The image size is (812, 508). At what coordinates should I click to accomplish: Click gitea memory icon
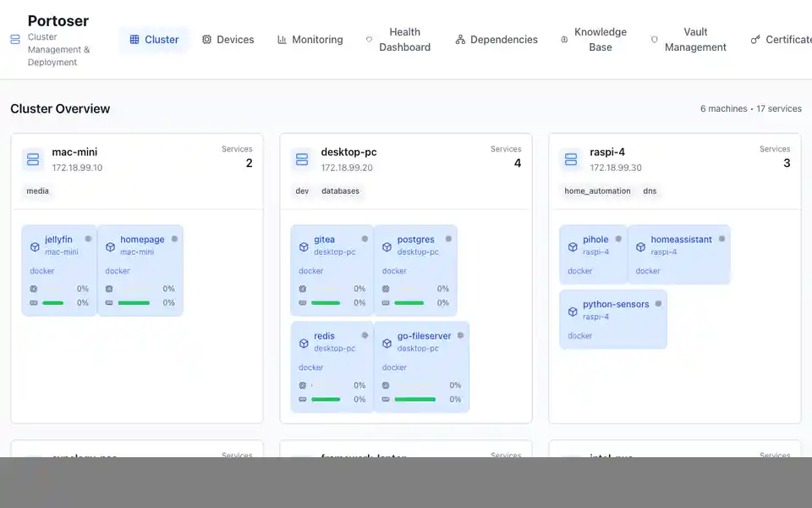coord(303,303)
